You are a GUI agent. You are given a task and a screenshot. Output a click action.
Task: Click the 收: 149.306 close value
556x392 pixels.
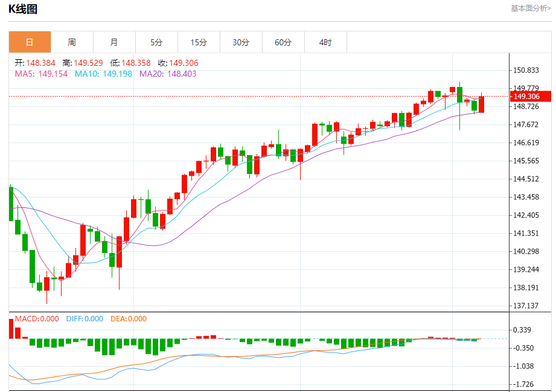(178, 63)
